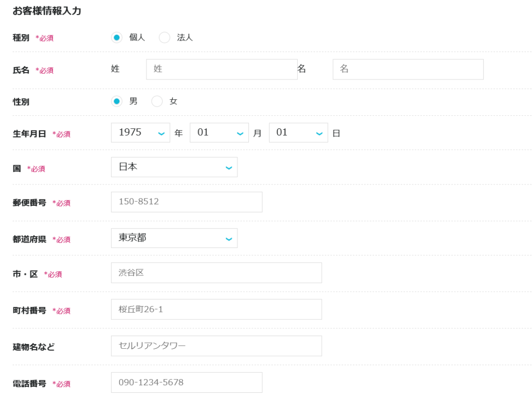Click the 建物名など field label
532x397 pixels.
point(34,347)
